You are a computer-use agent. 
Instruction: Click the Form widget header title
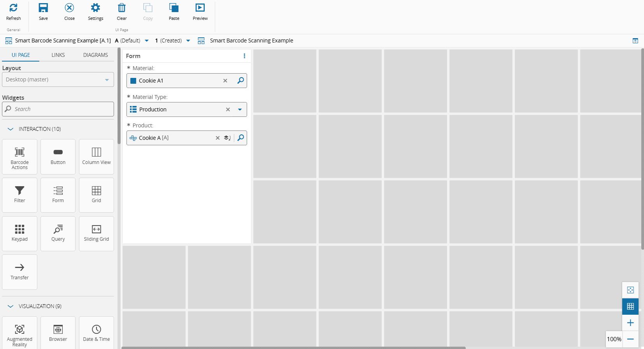pos(133,56)
